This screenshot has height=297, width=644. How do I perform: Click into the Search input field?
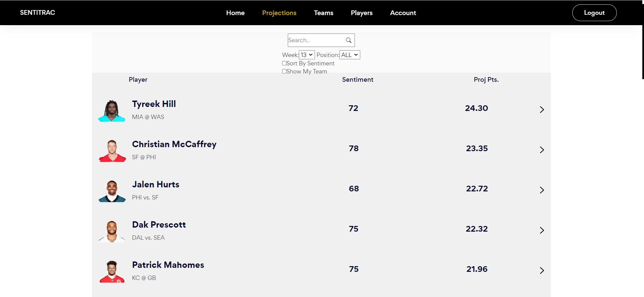click(315, 40)
